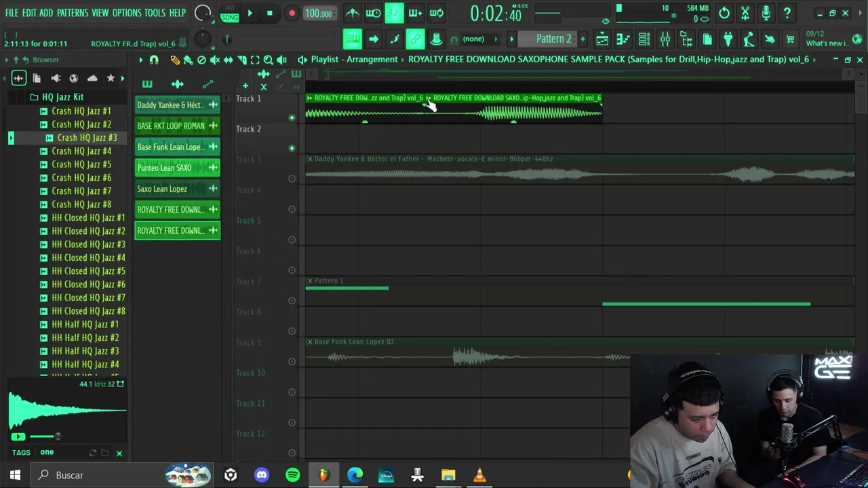Click the record button in the transport
This screenshot has height=488, width=868.
coord(292,13)
